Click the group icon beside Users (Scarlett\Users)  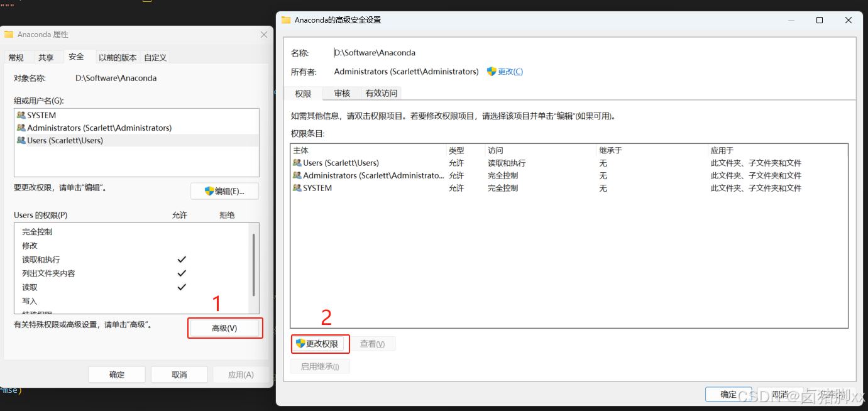point(297,163)
